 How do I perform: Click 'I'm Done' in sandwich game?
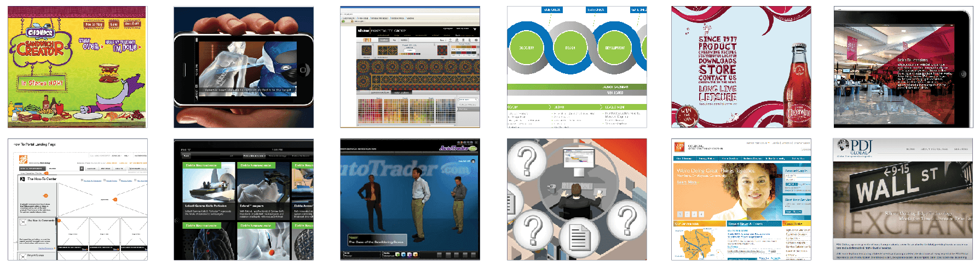(x=124, y=48)
